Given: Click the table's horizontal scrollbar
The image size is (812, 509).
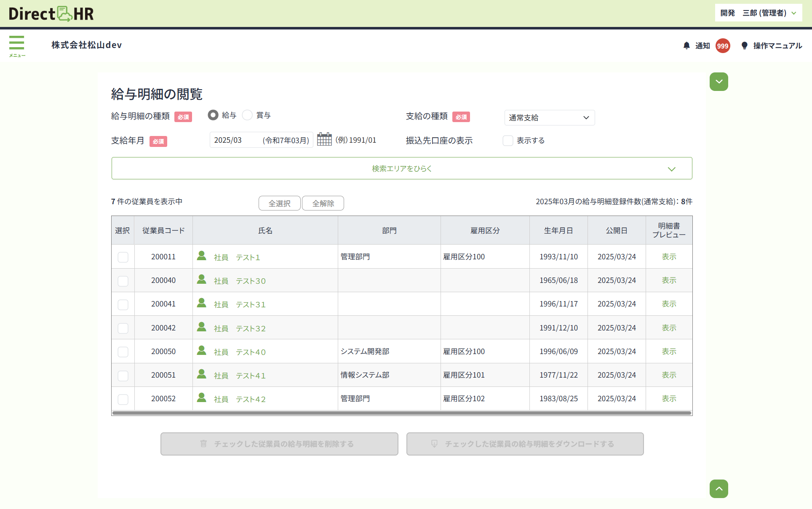Looking at the screenshot, I should 401,413.
